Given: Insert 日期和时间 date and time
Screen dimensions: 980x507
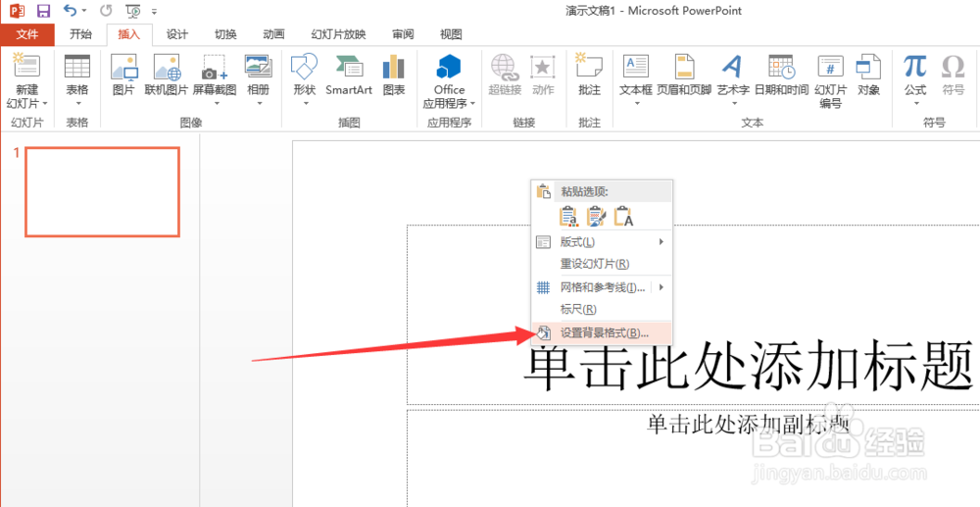Looking at the screenshot, I should tap(781, 74).
